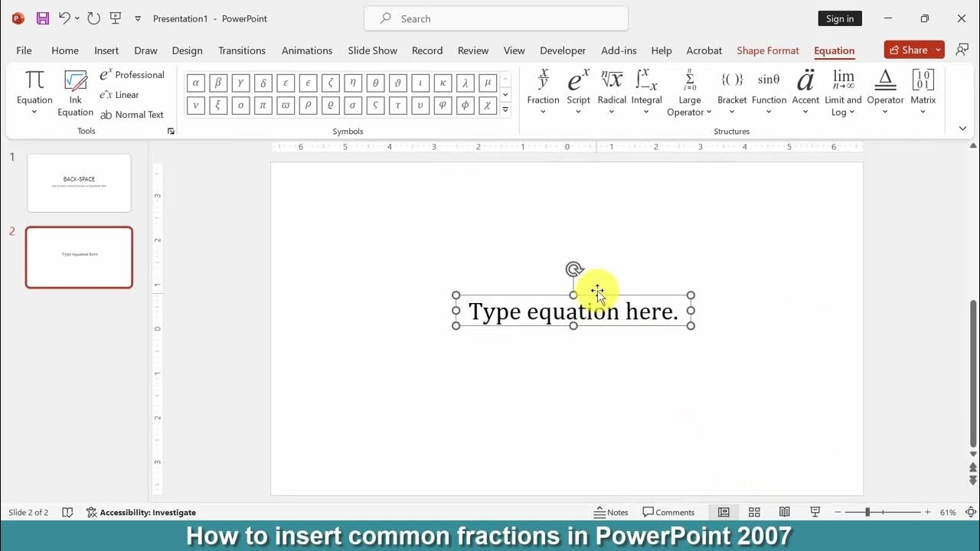Screen dimensions: 980x551
Task: Insert the lambda symbol
Action: tap(465, 83)
